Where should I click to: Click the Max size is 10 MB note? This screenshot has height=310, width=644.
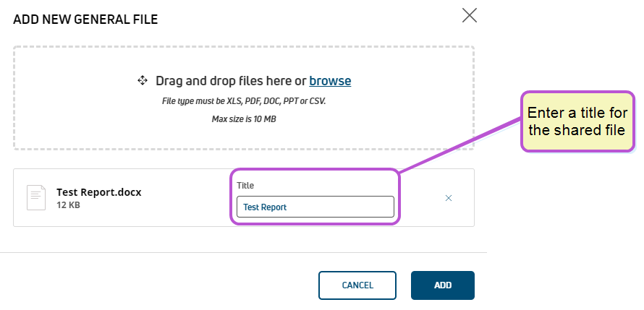[244, 119]
